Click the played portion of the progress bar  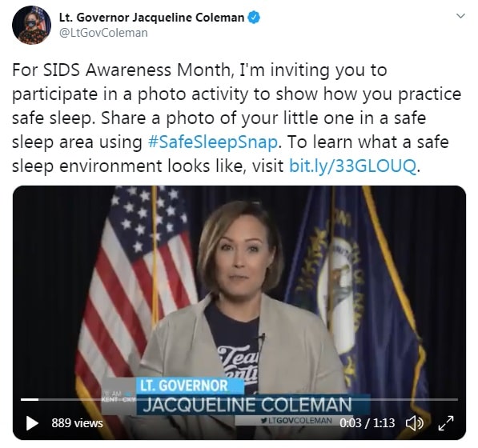click(30, 399)
